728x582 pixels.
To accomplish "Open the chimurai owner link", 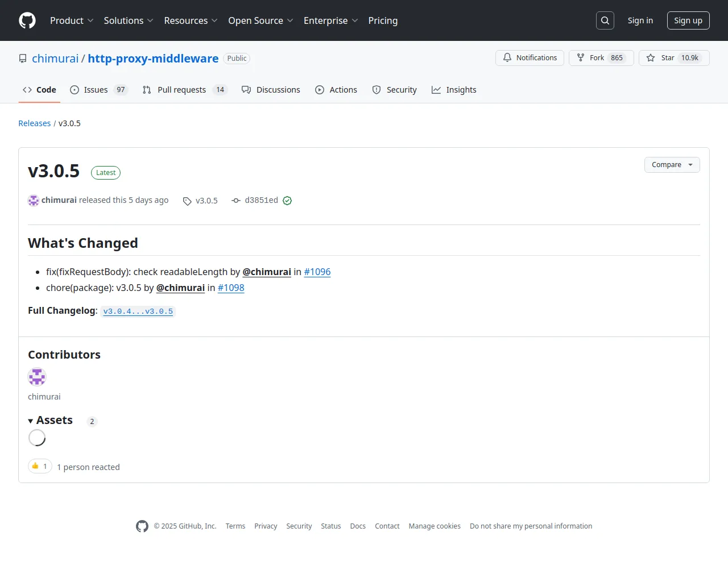I will (x=55, y=59).
